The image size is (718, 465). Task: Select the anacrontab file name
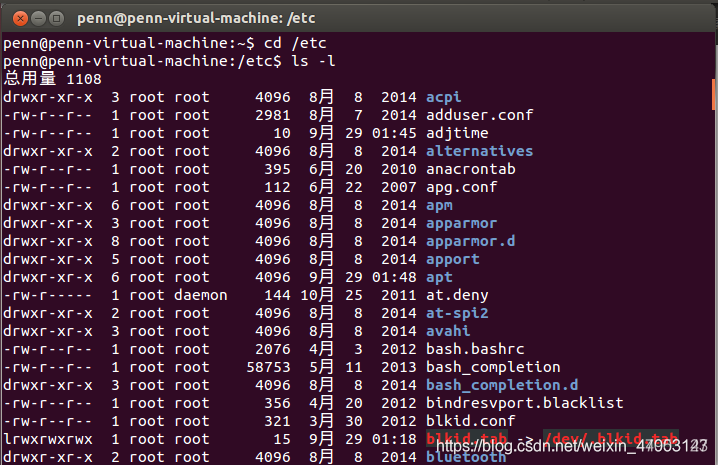pos(471,169)
